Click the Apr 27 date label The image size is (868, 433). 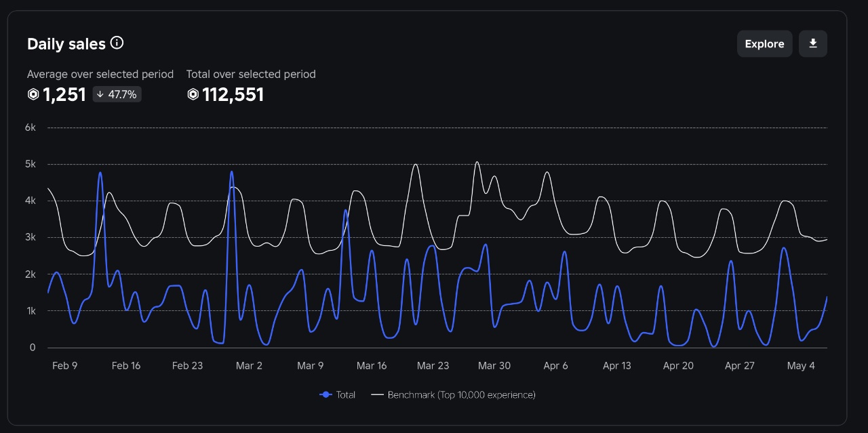740,366
